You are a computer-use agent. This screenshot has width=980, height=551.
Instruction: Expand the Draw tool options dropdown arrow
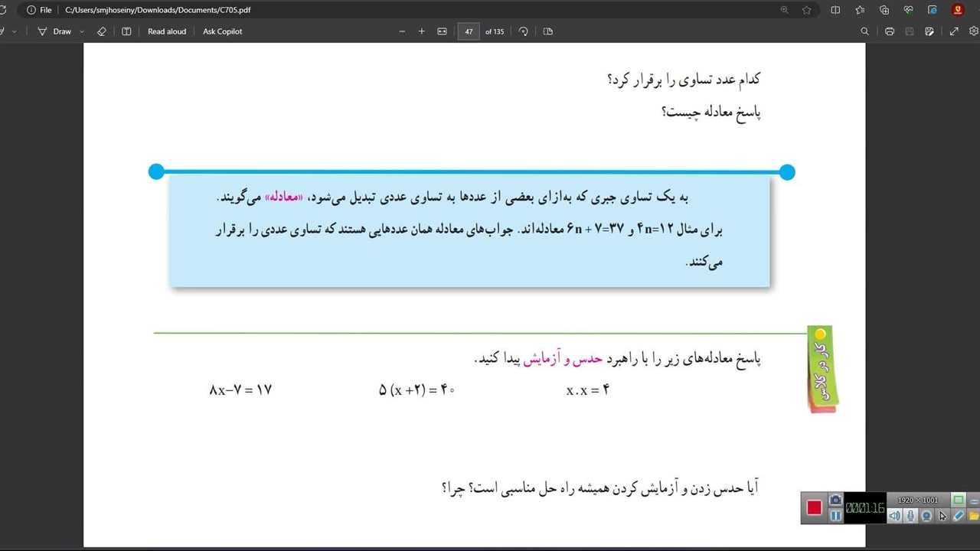tap(82, 31)
